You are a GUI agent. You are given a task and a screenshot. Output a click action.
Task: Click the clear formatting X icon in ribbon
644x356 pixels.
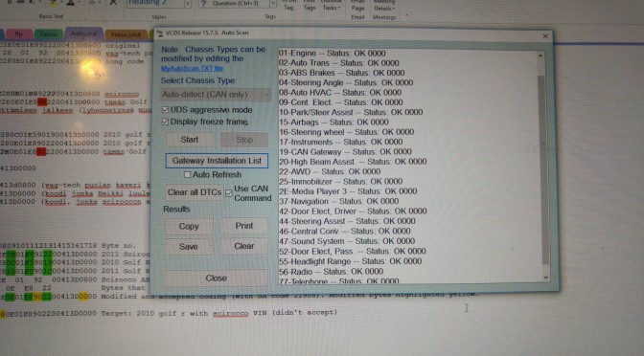pyautogui.click(x=113, y=3)
